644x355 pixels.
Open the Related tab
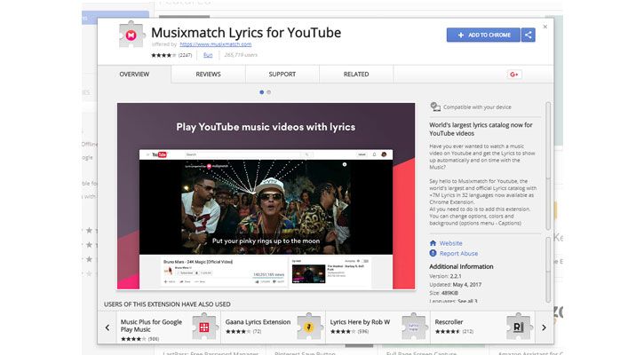click(x=356, y=75)
